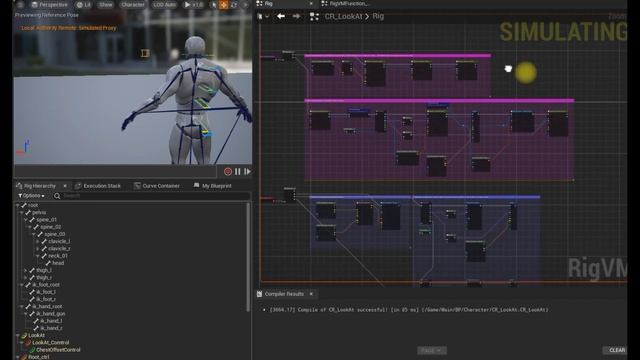The width and height of the screenshot is (640, 360).
Task: Expand the clavicle_l bone
Action: click(38, 242)
